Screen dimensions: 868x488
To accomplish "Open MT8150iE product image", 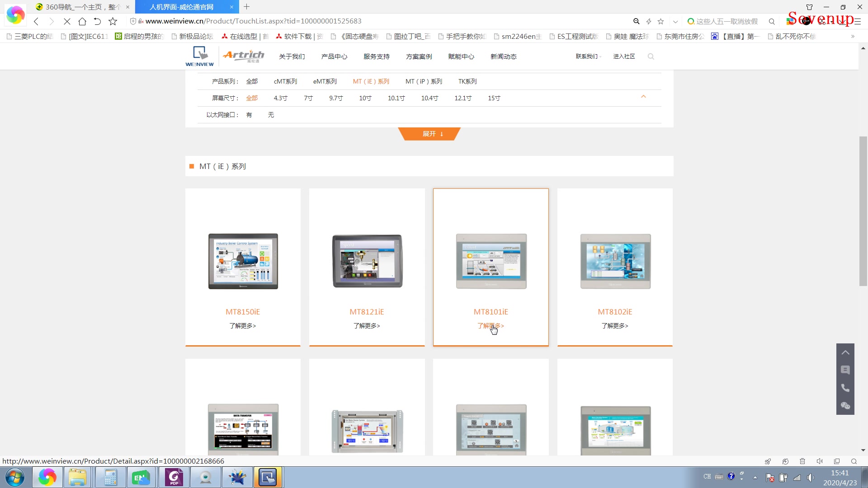I will pyautogui.click(x=243, y=261).
